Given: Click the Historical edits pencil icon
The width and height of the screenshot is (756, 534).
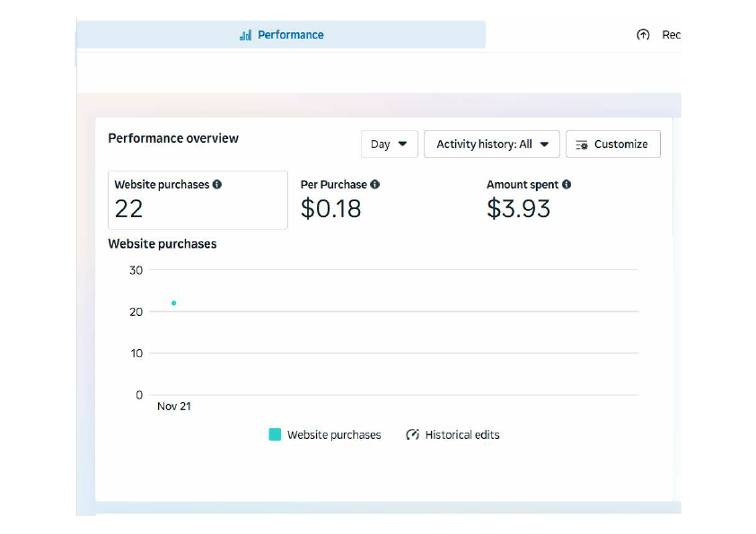Looking at the screenshot, I should [412, 434].
